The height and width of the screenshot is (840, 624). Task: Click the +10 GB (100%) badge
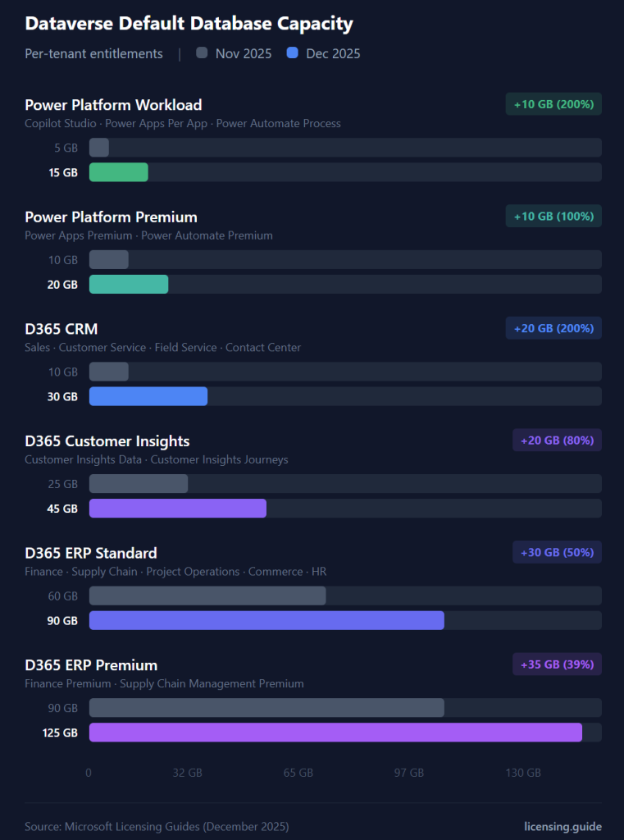click(553, 217)
